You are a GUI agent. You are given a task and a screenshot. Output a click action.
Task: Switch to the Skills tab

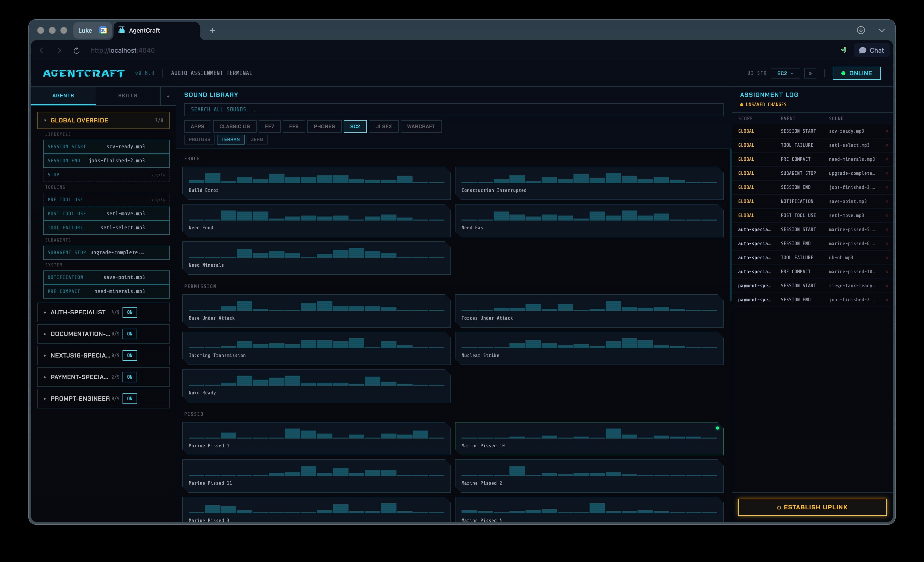(x=128, y=96)
